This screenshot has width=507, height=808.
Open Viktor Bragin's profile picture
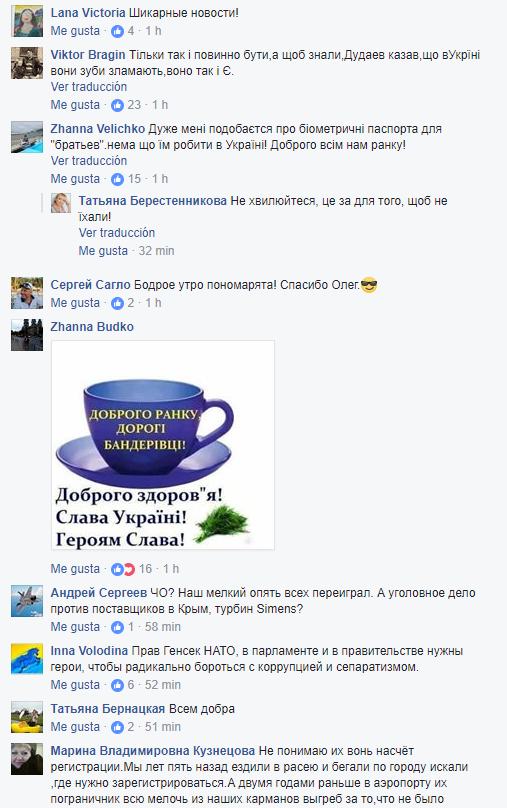[27, 63]
